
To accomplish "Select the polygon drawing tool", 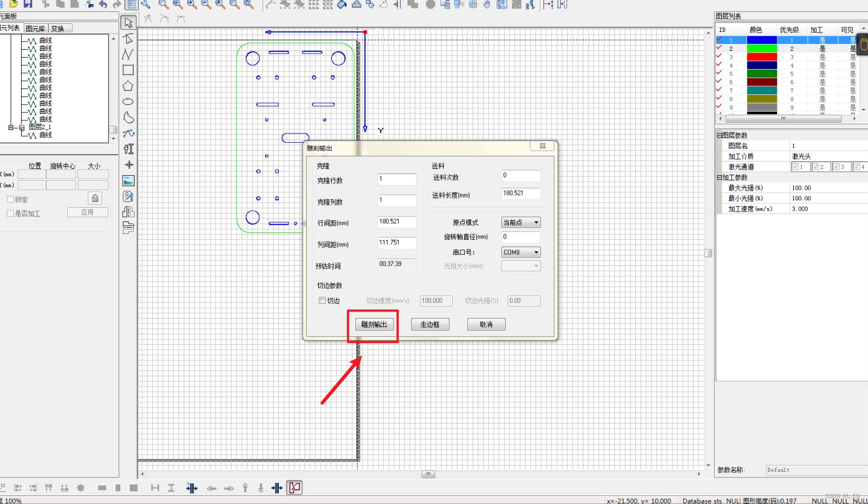I will (x=128, y=86).
